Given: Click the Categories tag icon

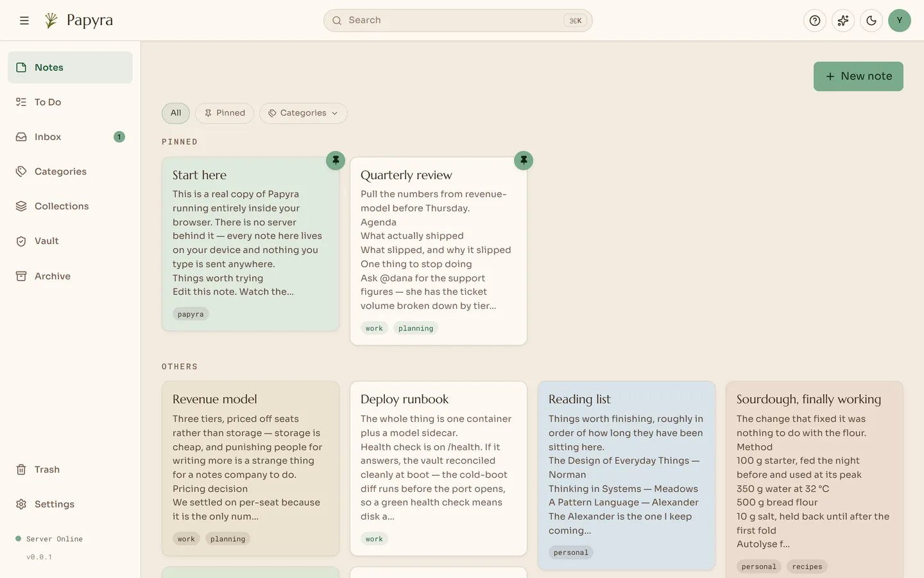Looking at the screenshot, I should pos(21,171).
